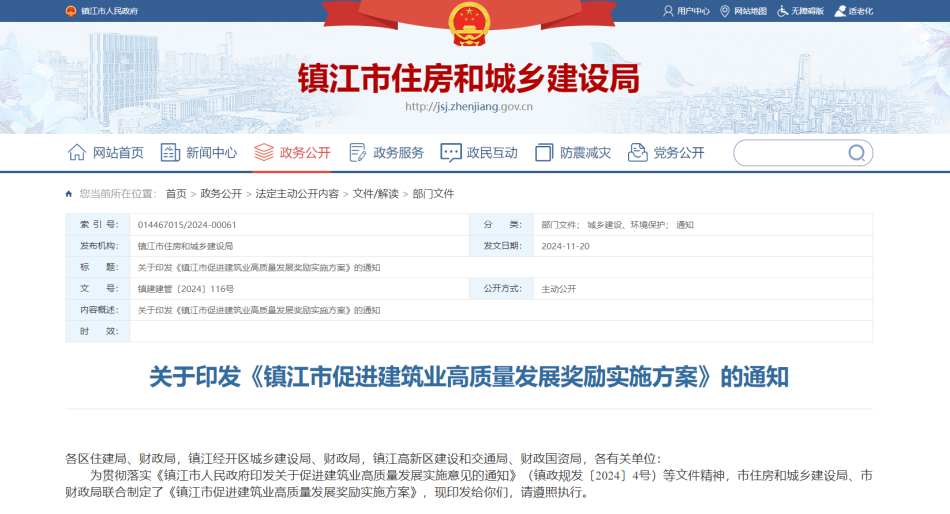Viewport: 950px width, 514px height.
Task: Open 网站地图 text link
Action: pos(751,11)
